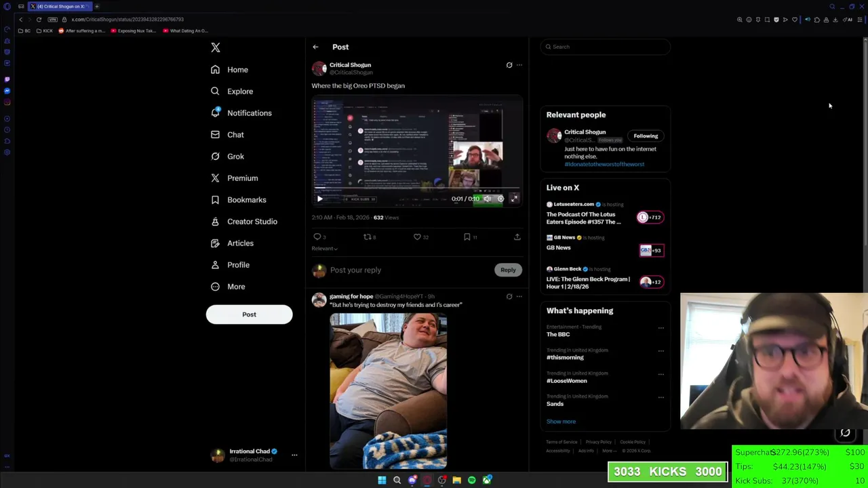The image size is (868, 488).
Task: Open Grok assistant
Action: tap(227, 157)
